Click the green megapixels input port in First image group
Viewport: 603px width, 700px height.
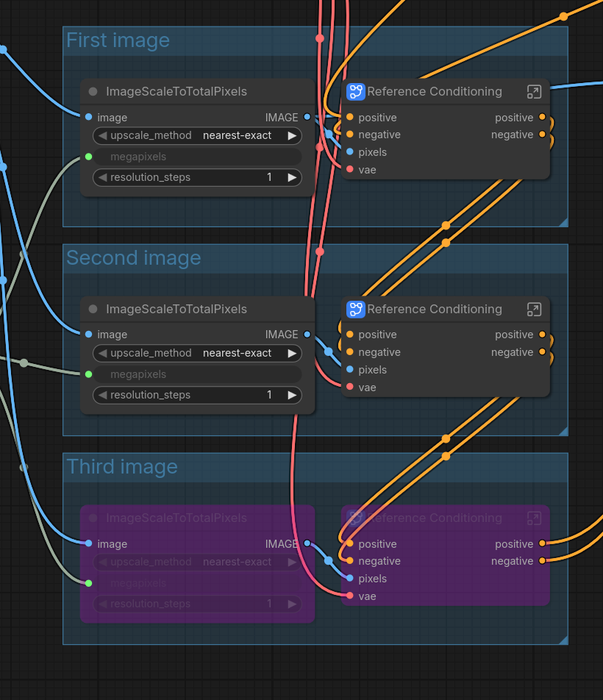pyautogui.click(x=88, y=157)
